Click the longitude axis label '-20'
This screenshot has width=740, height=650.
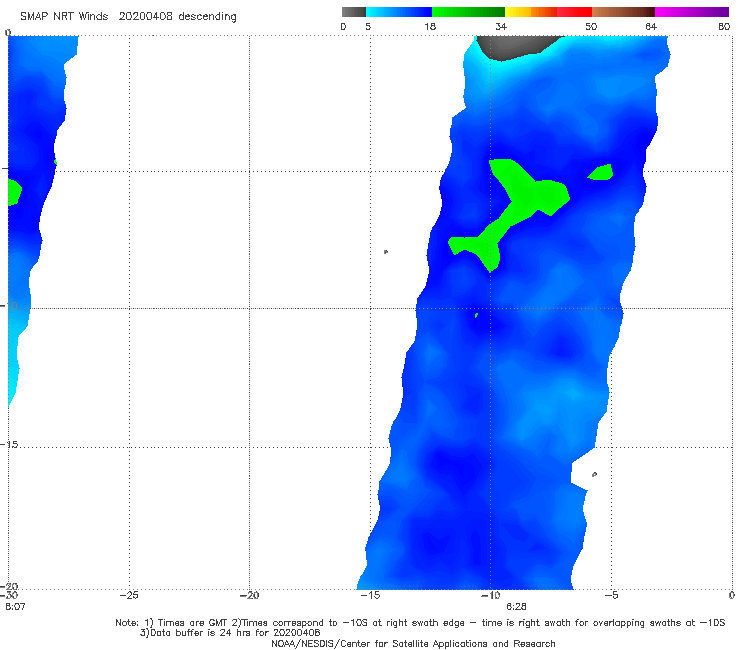click(249, 595)
